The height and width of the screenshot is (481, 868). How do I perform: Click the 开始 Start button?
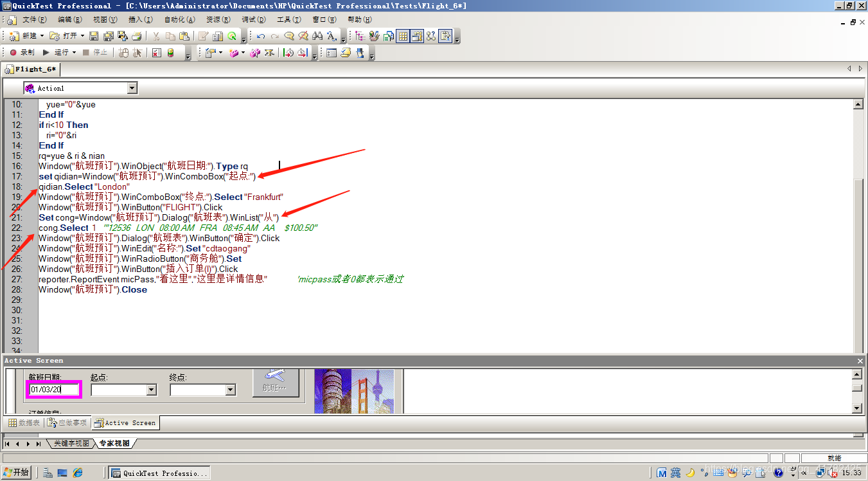click(x=16, y=473)
